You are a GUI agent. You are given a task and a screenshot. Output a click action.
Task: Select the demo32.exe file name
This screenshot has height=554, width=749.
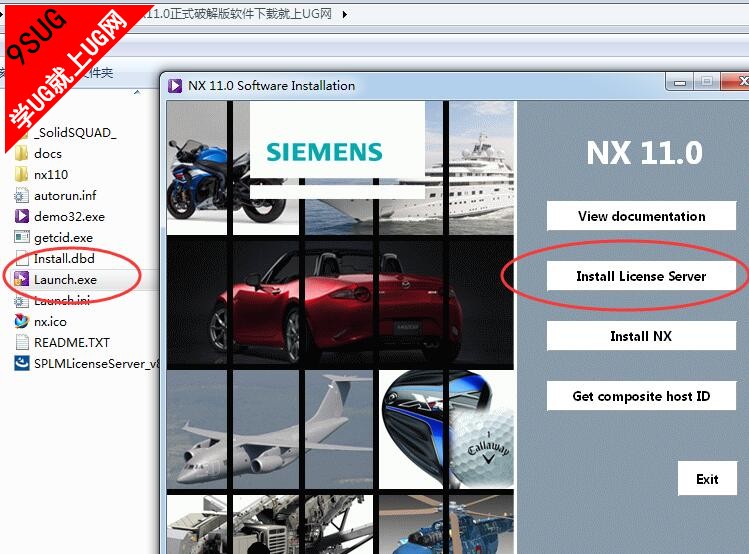[x=69, y=216]
